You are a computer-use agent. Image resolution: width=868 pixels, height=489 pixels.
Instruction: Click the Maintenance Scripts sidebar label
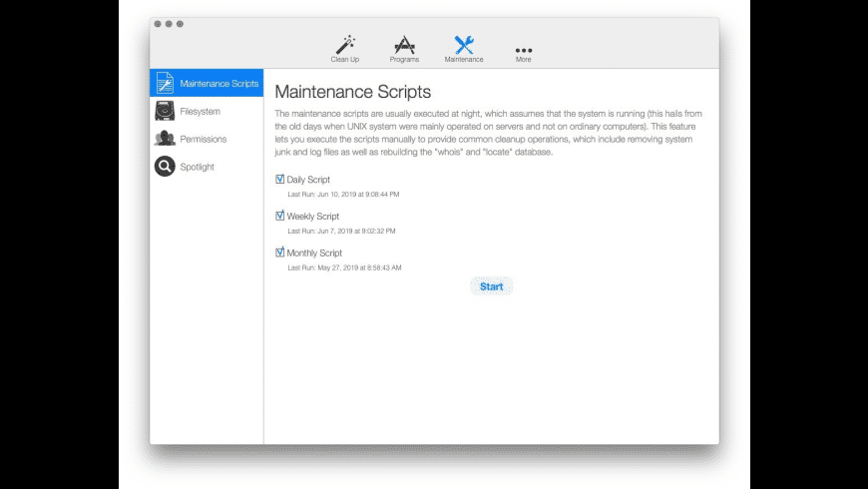(219, 84)
